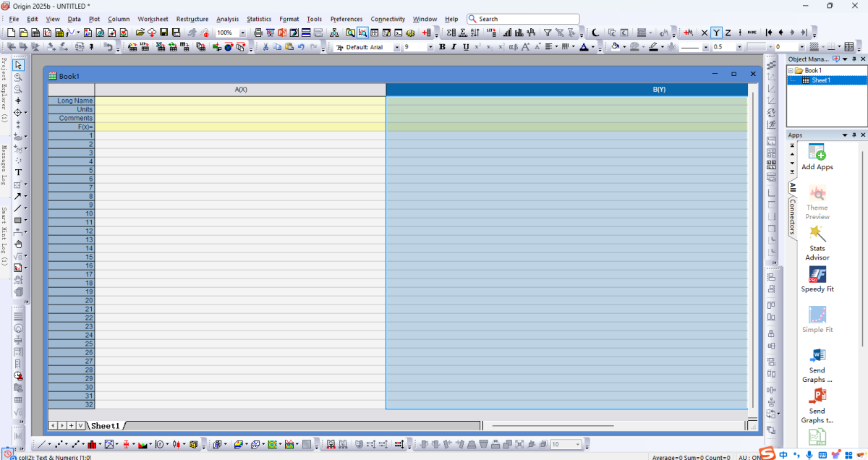Toggle the Set as Y column button
Image resolution: width=868 pixels, height=460 pixels.
pos(715,33)
